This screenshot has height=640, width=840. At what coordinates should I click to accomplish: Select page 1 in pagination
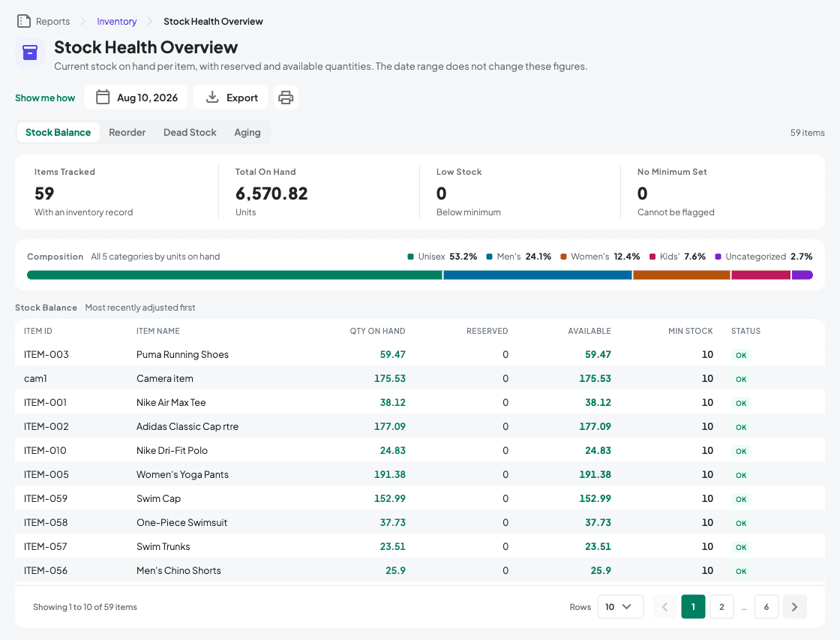tap(693, 607)
